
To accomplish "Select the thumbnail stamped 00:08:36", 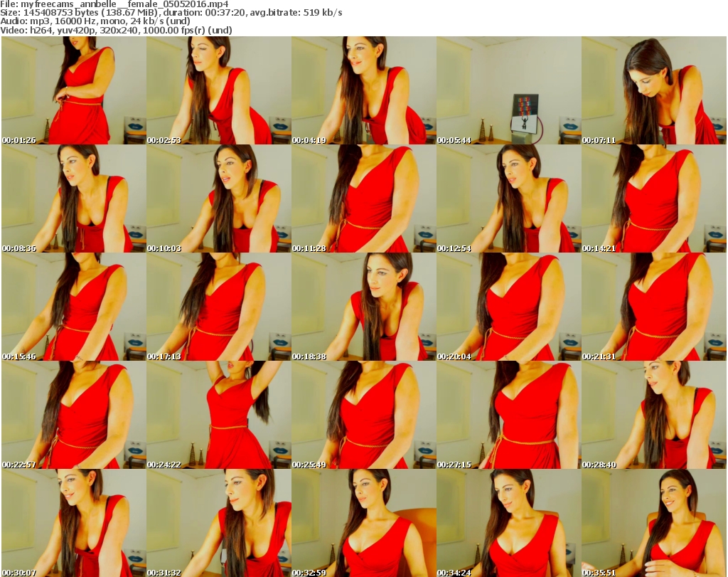I will click(x=74, y=198).
